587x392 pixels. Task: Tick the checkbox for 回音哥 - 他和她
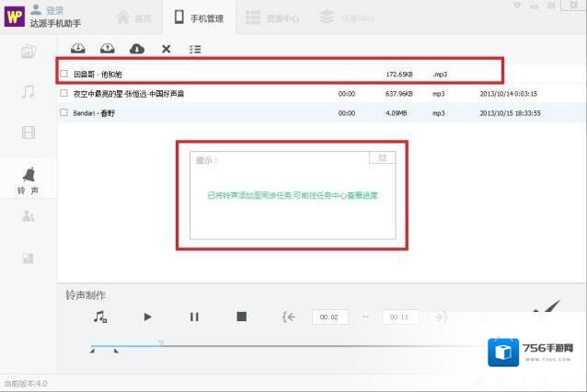click(63, 73)
